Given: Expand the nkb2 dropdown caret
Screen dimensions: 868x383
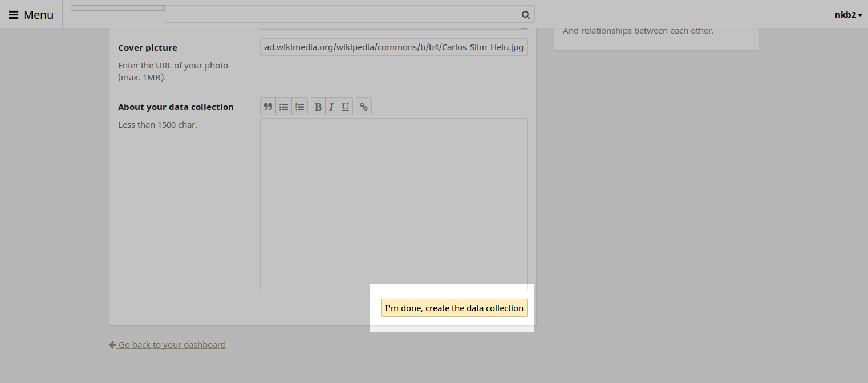Looking at the screenshot, I should tap(861, 15).
